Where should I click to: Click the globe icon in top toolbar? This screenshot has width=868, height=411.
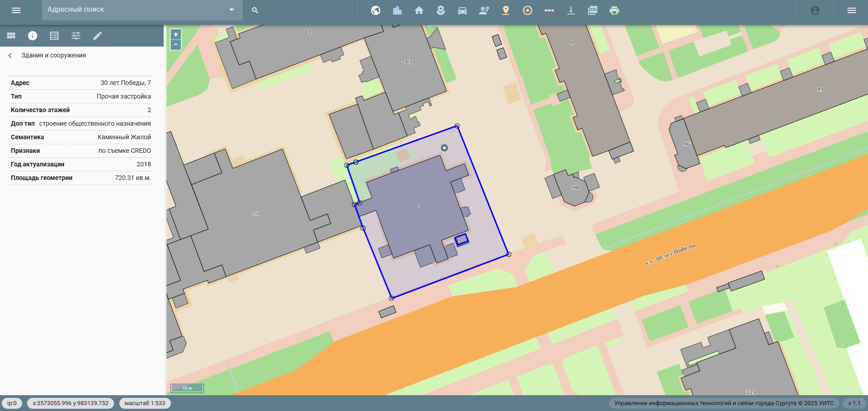pyautogui.click(x=376, y=10)
